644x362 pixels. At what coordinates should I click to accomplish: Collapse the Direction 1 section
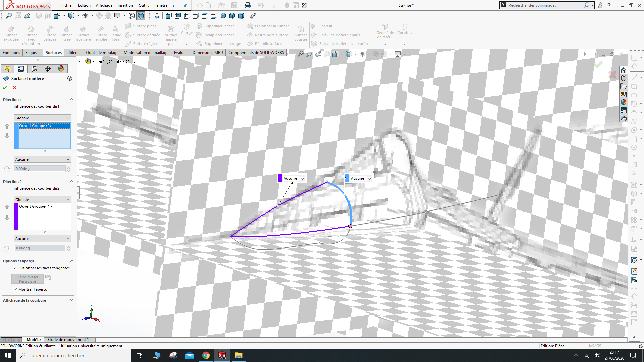pos(71,100)
